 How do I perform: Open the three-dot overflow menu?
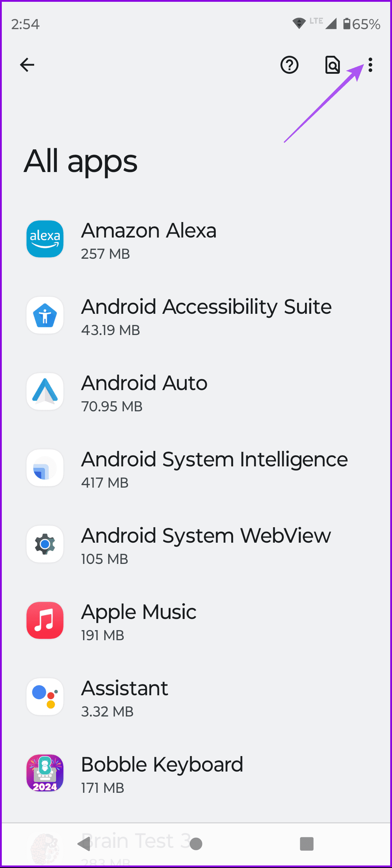(370, 65)
